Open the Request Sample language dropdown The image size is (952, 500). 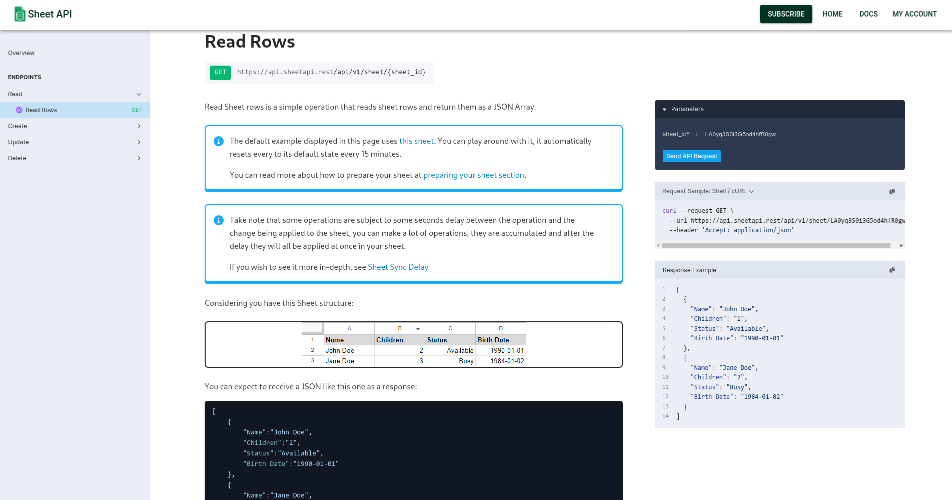coord(708,191)
